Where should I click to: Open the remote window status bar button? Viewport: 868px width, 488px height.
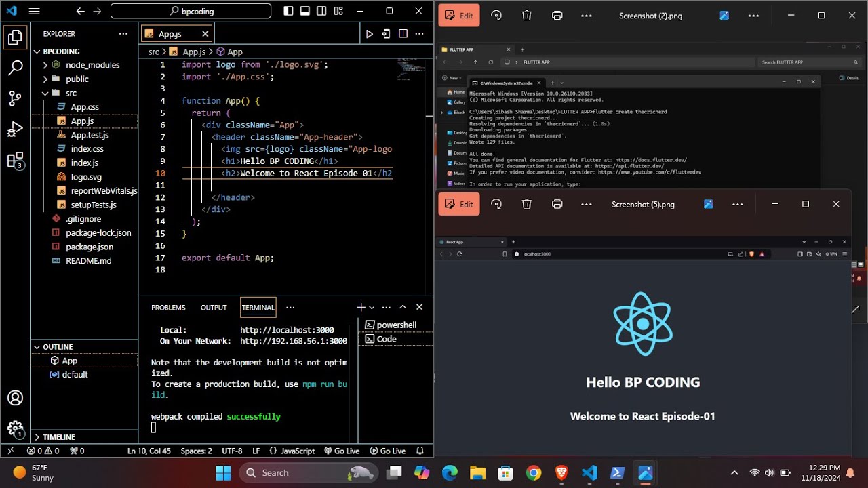(10, 451)
